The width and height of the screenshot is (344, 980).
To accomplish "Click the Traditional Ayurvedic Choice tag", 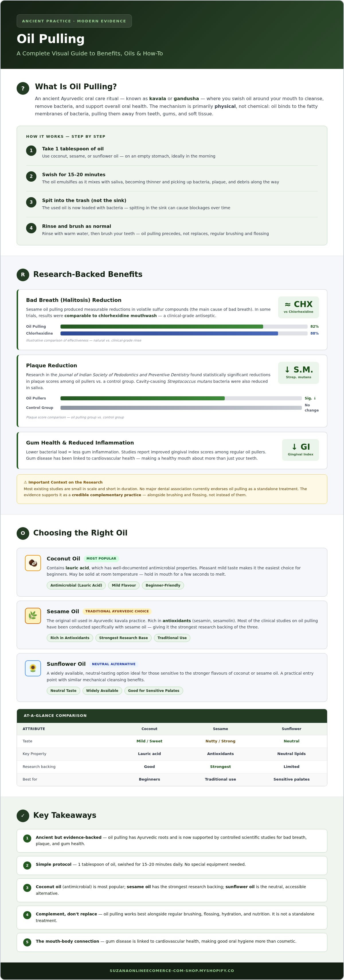I will (x=117, y=611).
